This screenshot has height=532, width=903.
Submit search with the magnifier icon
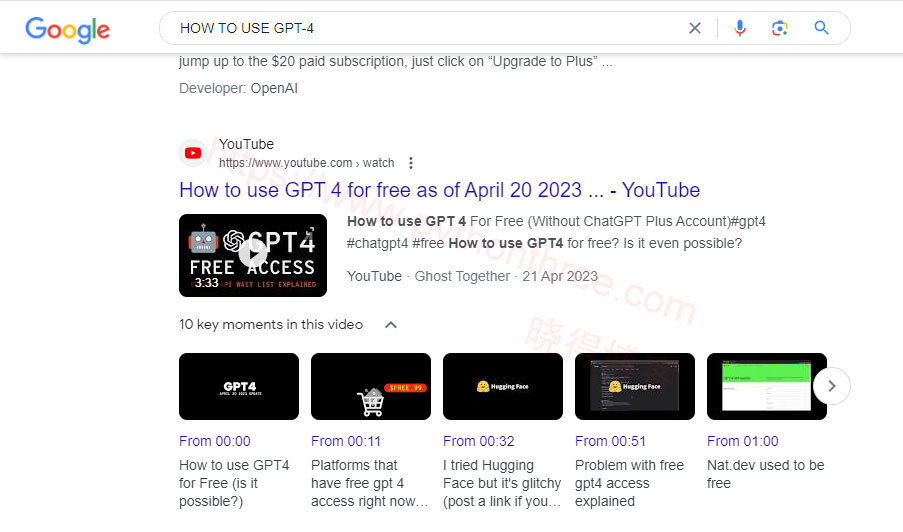point(821,28)
